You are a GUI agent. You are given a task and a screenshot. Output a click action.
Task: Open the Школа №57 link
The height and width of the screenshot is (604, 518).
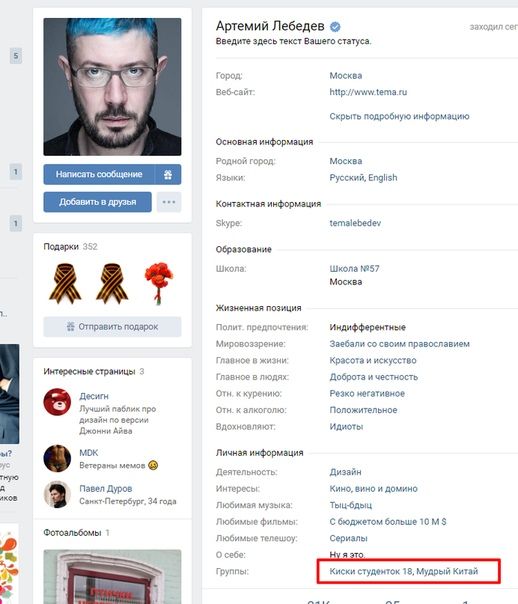pos(354,268)
